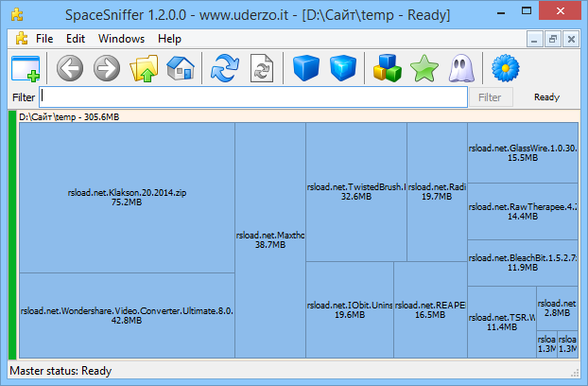Click the SpaceSniffer title bar icon
Viewport: 588px width, 386px height.
point(17,14)
